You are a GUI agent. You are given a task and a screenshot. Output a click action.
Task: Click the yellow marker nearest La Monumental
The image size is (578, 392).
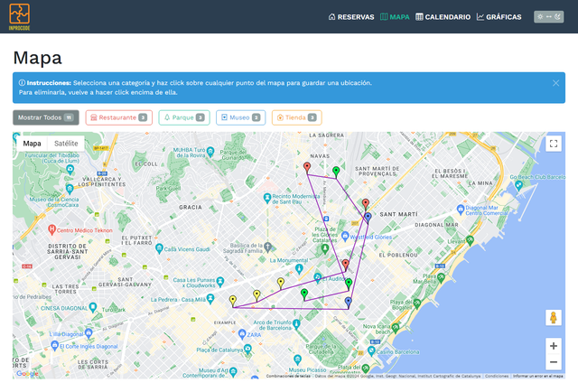pyautogui.click(x=281, y=284)
